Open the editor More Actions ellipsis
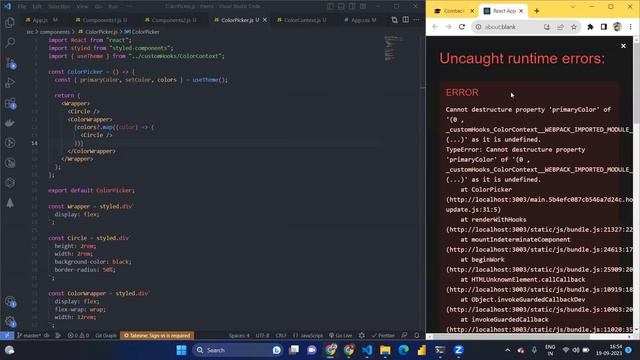 416,20
